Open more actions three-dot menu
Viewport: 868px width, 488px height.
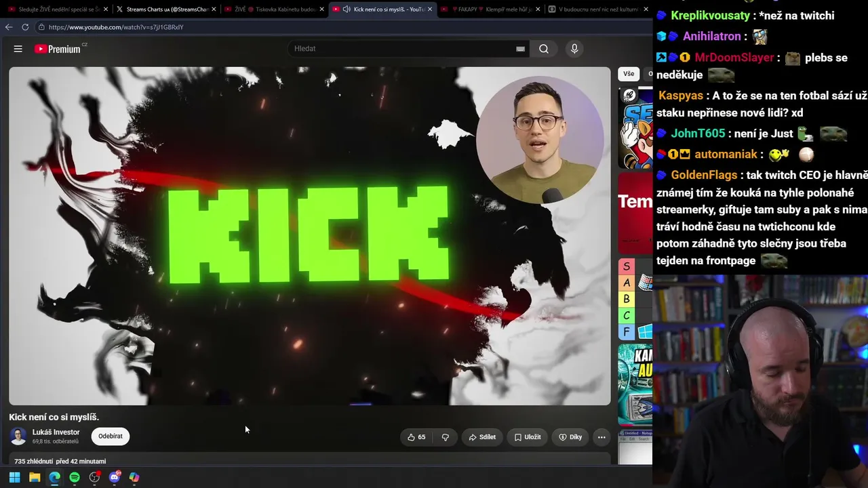[x=601, y=437]
